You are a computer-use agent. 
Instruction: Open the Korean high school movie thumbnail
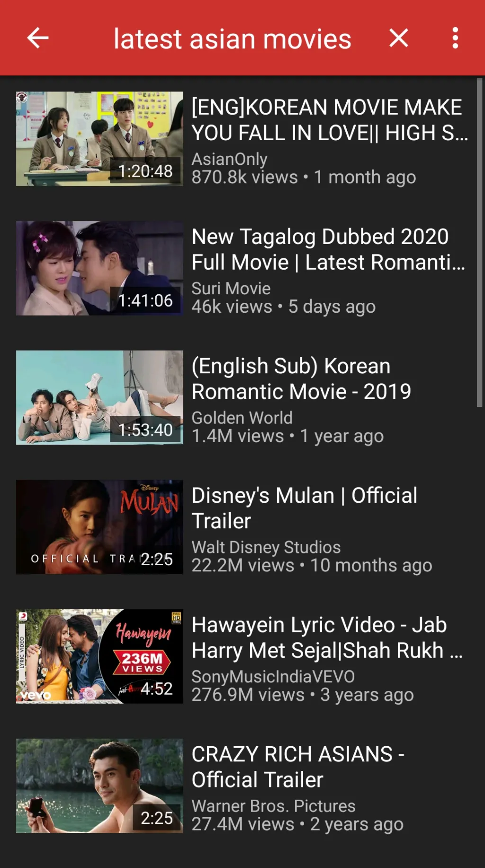click(x=99, y=139)
